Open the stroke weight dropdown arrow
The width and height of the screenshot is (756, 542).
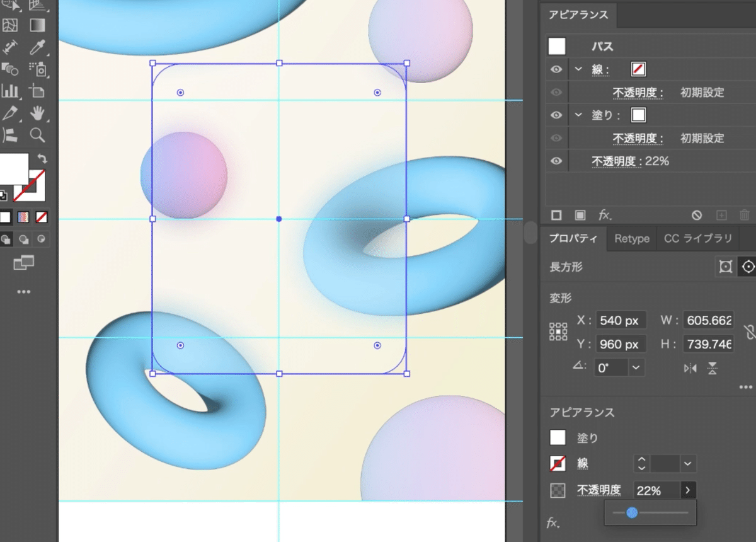pyautogui.click(x=687, y=464)
